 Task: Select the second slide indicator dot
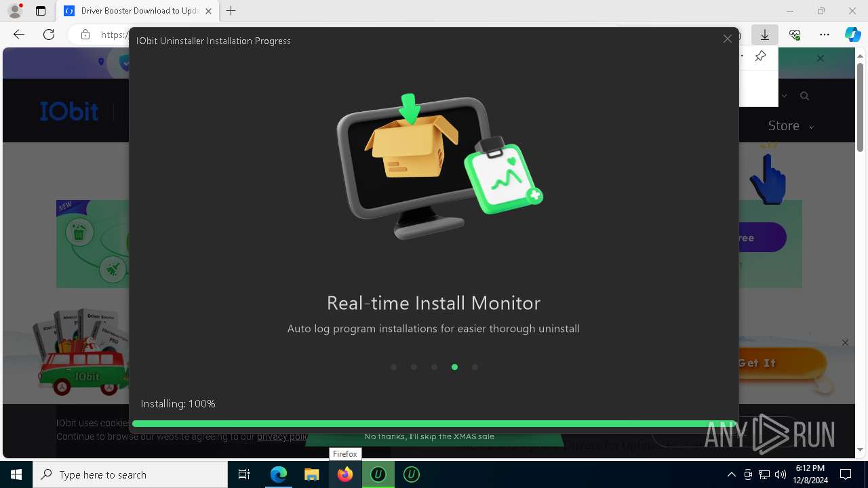point(414,367)
